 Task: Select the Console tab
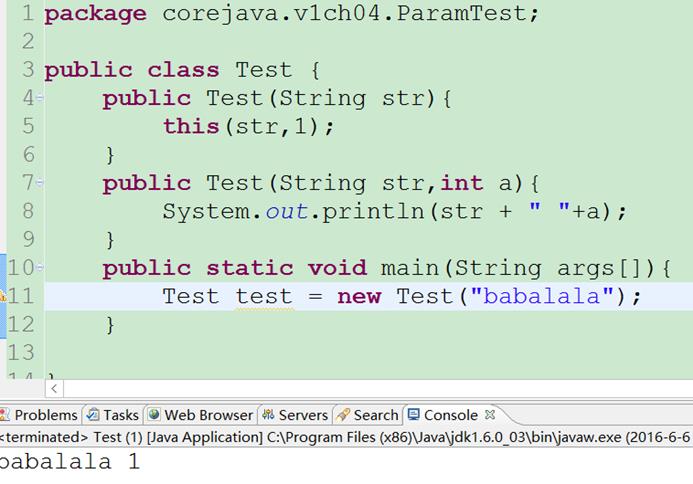pyautogui.click(x=450, y=415)
